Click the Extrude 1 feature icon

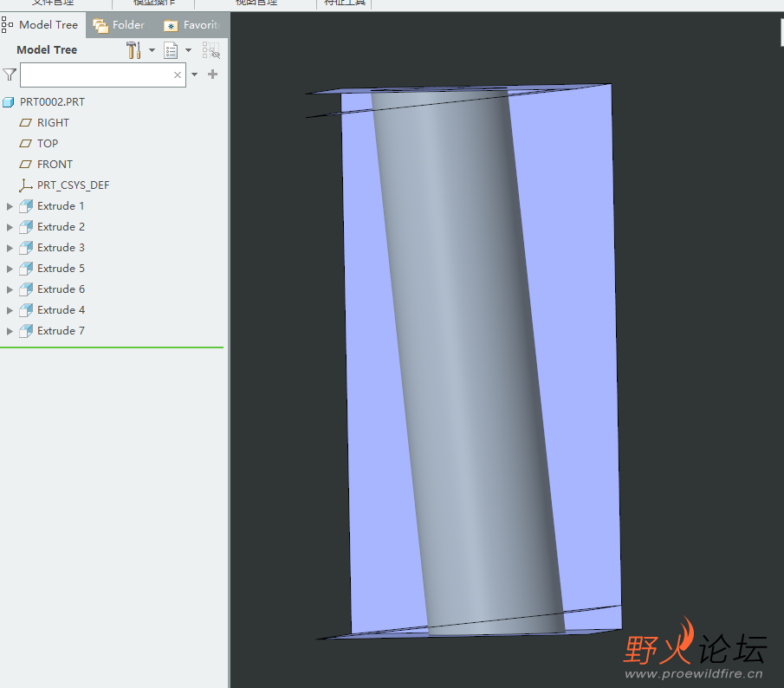pos(26,206)
